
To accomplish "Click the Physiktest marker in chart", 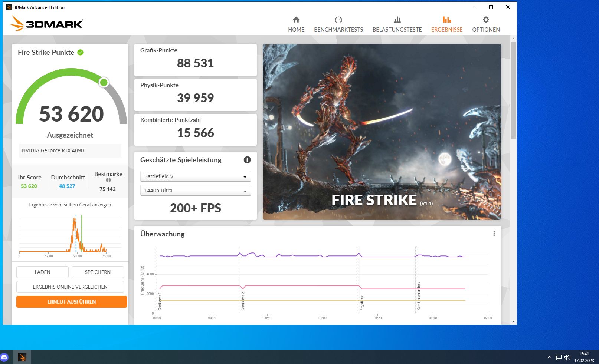I will (x=362, y=302).
